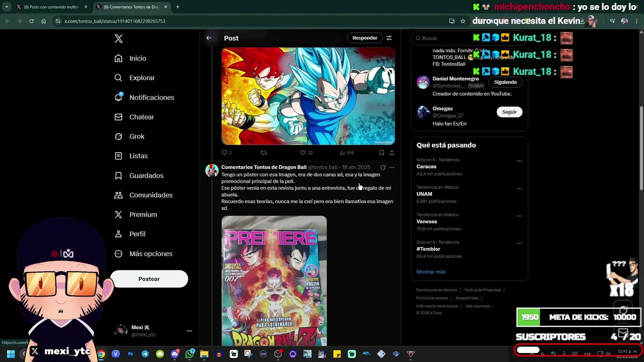The width and height of the screenshot is (644, 362).
Task: Bookmark the Goku and Vegeta post
Action: [382, 152]
